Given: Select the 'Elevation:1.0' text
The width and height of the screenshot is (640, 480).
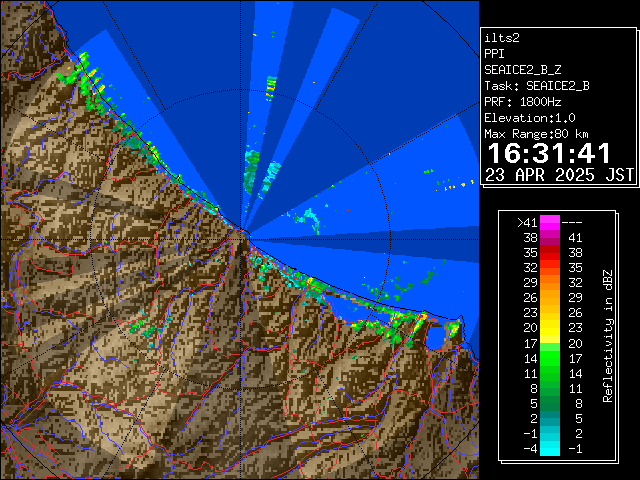Looking at the screenshot, I should coord(530,118).
